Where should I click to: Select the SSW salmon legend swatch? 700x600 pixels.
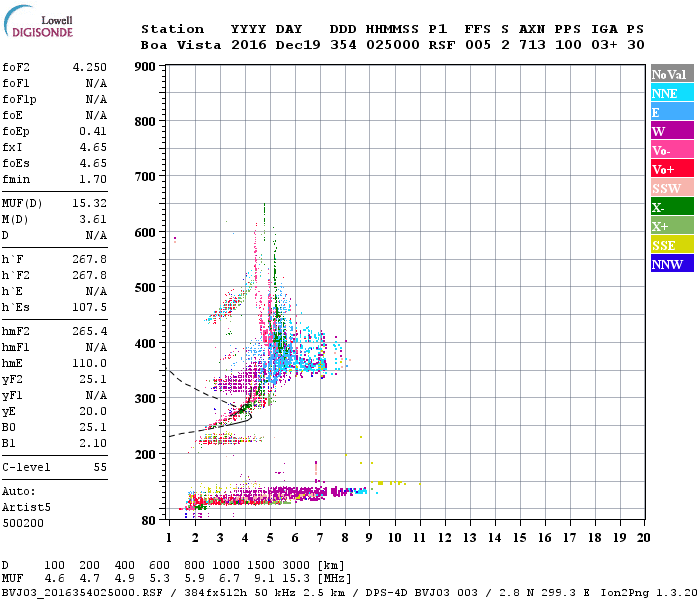coord(672,188)
